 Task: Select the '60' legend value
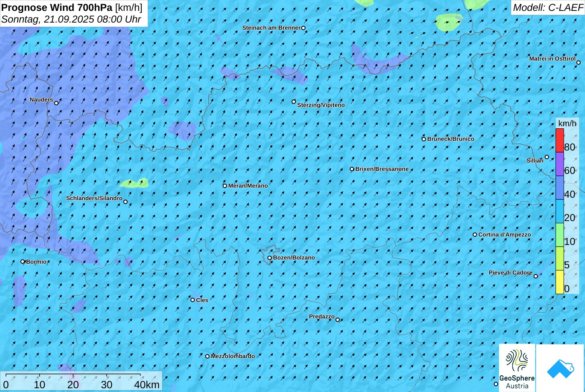point(570,171)
